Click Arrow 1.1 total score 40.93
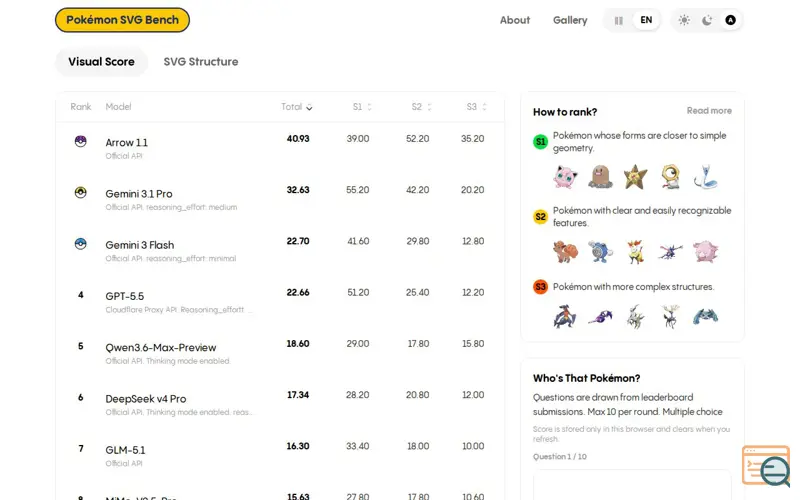Screen dimensions: 800x500 298,139
